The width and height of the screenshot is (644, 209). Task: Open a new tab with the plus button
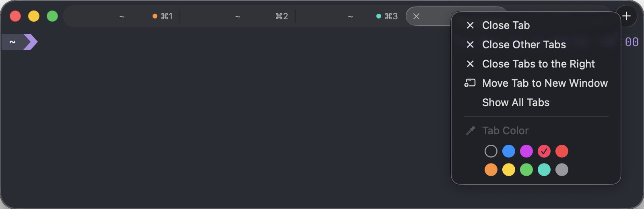click(x=626, y=16)
